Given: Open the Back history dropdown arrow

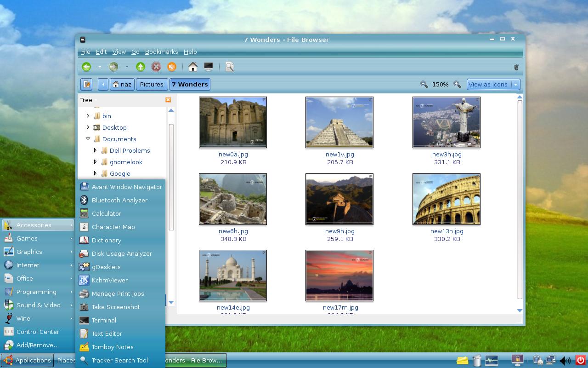Looking at the screenshot, I should click(100, 67).
